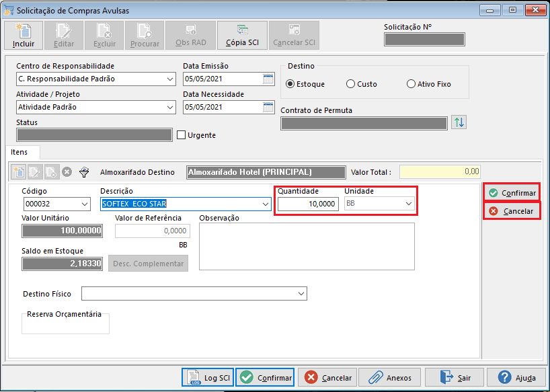
Task: Click the Editar toolbar button
Action: [64, 35]
